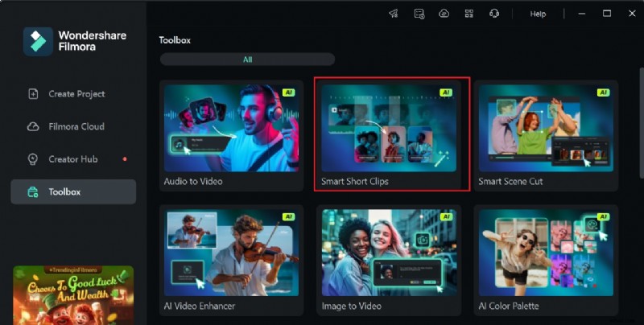The image size is (644, 325).
Task: Select the All filter tab in Toolbox
Action: point(247,60)
